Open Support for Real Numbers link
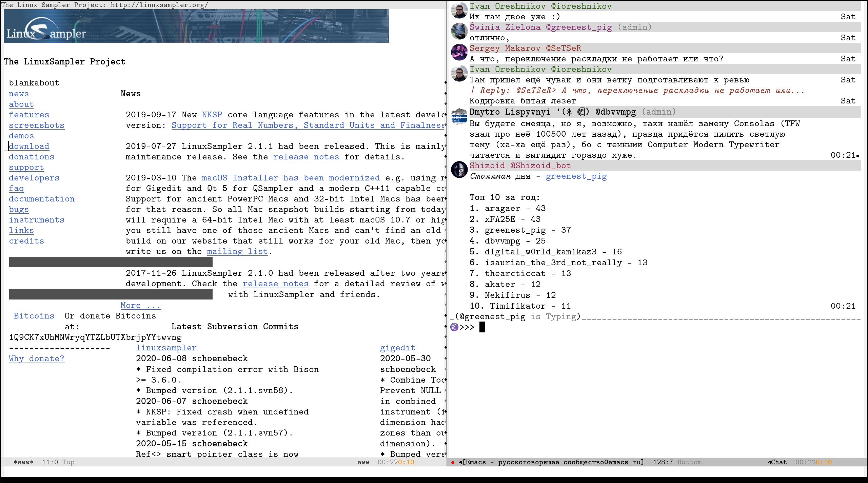This screenshot has width=868, height=483. click(308, 125)
